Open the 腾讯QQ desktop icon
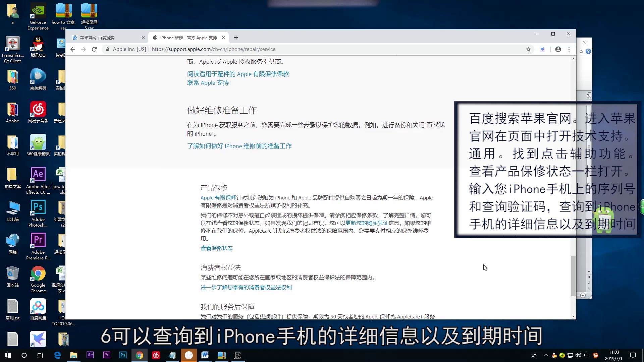644x362 pixels. pos(38,46)
